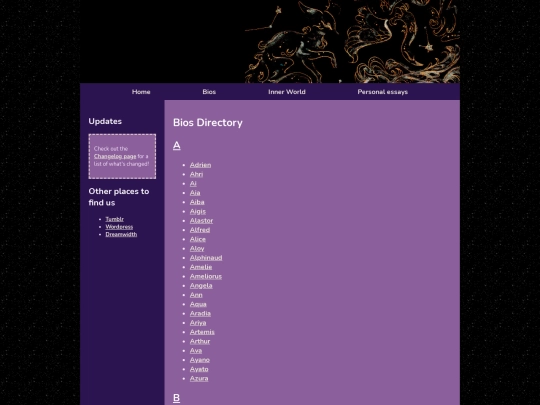Open Aloy's bio
This screenshot has height=405, width=540.
click(197, 249)
